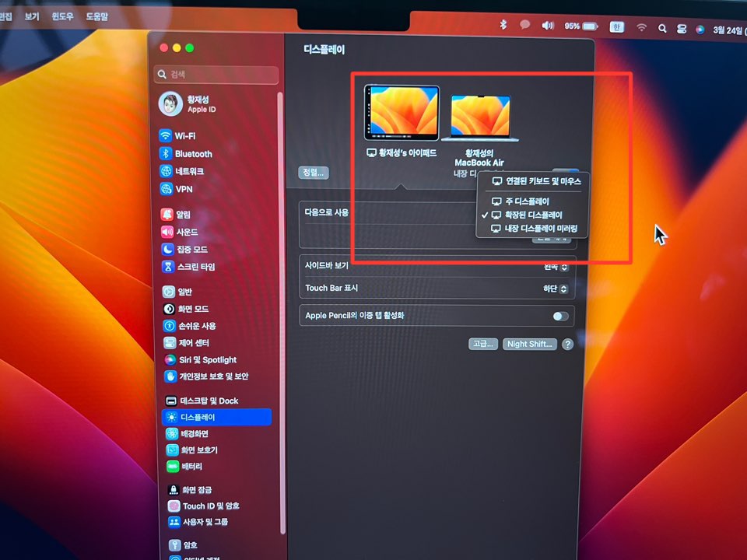The width and height of the screenshot is (747, 560).
Task: Click the Bluetooth menu bar icon
Action: [503, 24]
